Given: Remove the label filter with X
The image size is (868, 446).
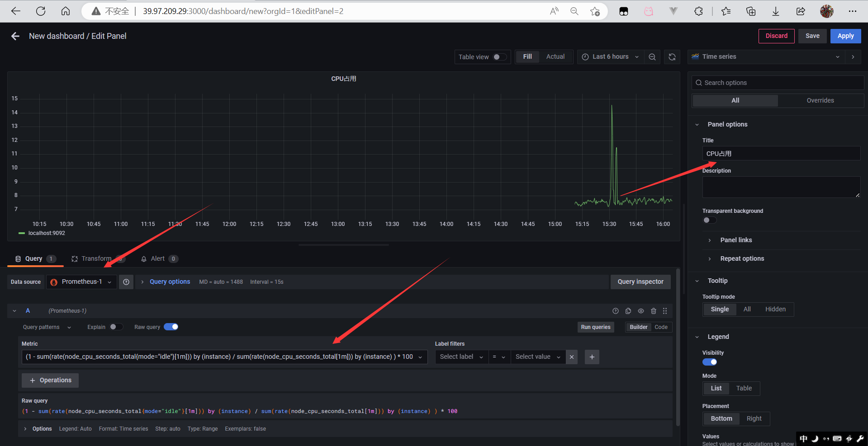Looking at the screenshot, I should [x=572, y=357].
